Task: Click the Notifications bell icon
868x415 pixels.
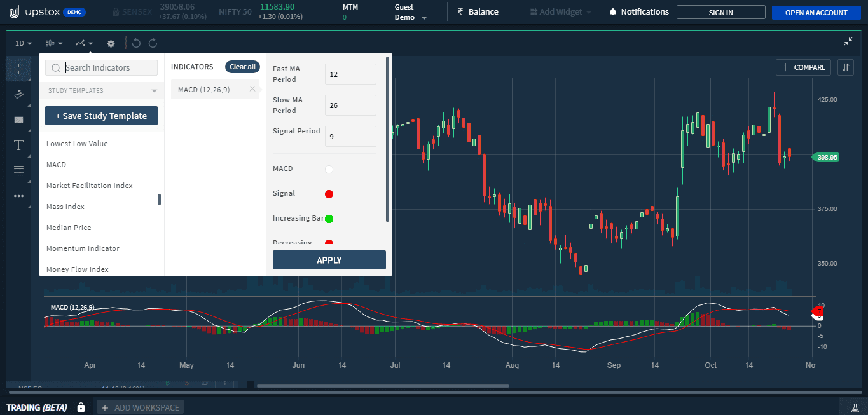Action: (x=613, y=12)
